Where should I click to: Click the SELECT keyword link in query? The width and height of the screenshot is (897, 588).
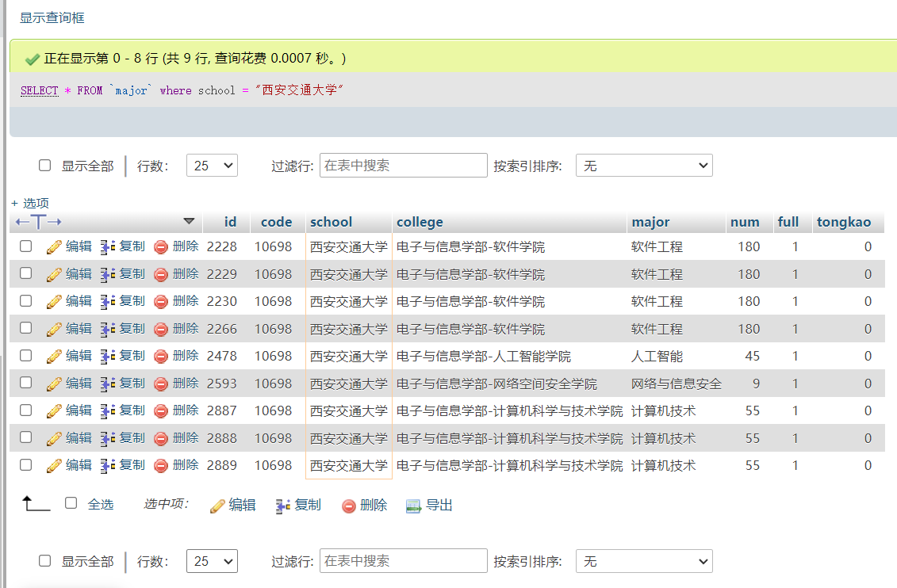[x=40, y=90]
